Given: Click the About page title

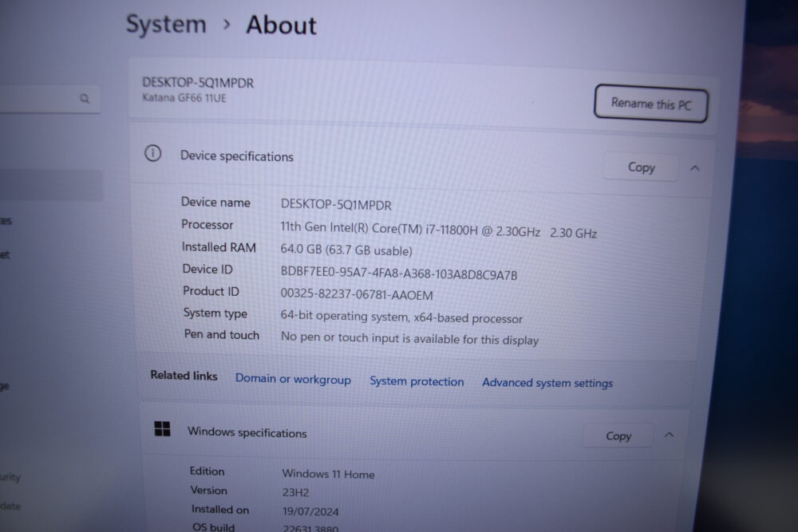Looking at the screenshot, I should [x=281, y=26].
